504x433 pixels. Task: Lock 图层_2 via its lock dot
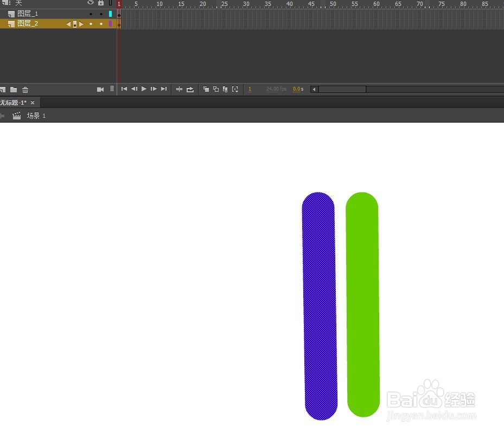pos(101,24)
